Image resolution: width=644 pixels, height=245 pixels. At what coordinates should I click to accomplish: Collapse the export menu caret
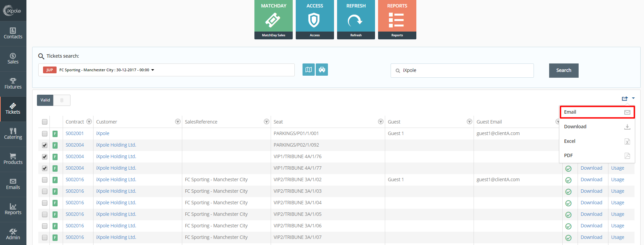click(633, 98)
